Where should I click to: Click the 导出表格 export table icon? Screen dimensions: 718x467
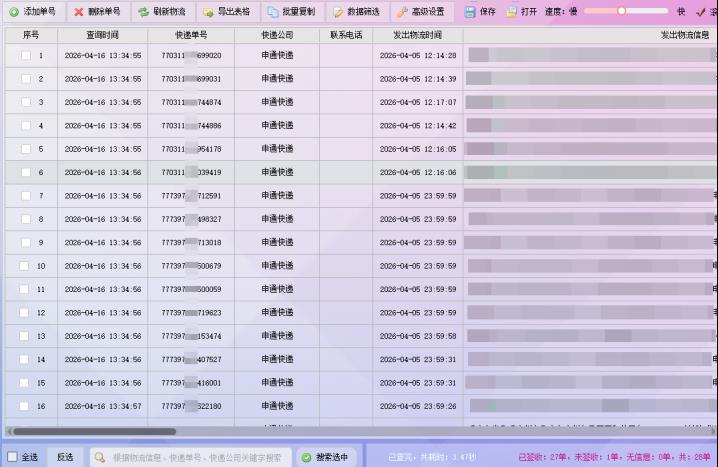tap(208, 12)
